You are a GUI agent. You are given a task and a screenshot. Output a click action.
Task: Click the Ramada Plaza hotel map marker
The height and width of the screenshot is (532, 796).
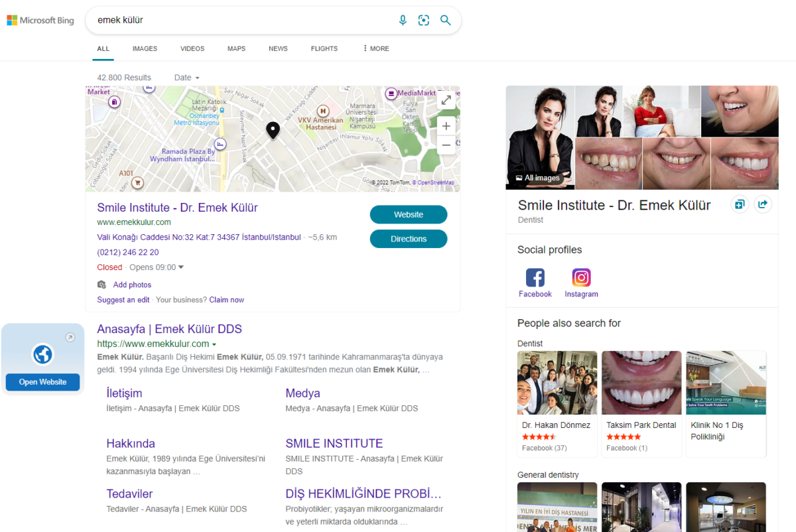coord(220,144)
